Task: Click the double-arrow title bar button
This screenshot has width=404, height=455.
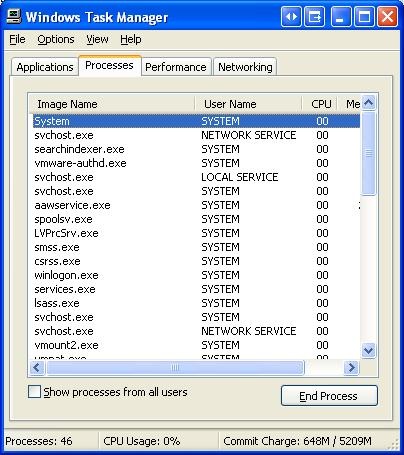Action: [291, 16]
